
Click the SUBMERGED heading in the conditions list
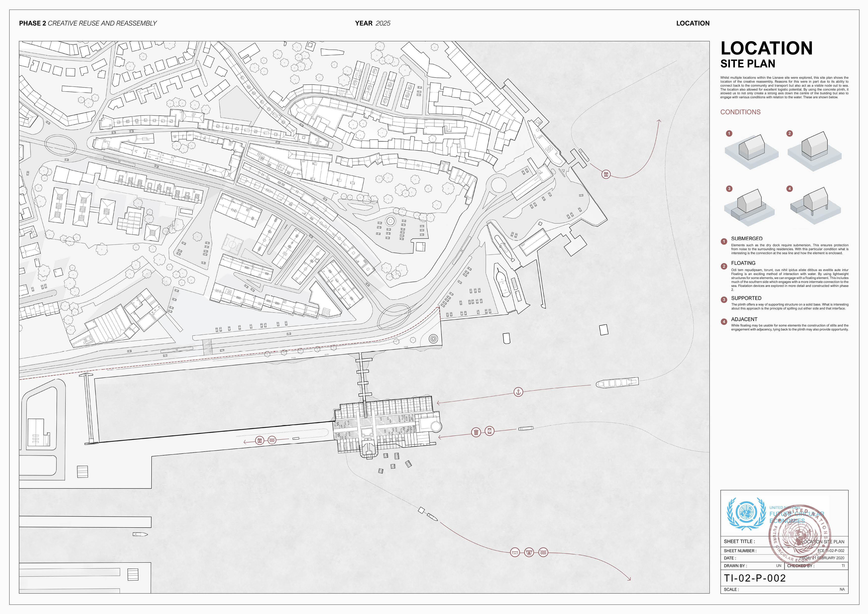click(747, 239)
